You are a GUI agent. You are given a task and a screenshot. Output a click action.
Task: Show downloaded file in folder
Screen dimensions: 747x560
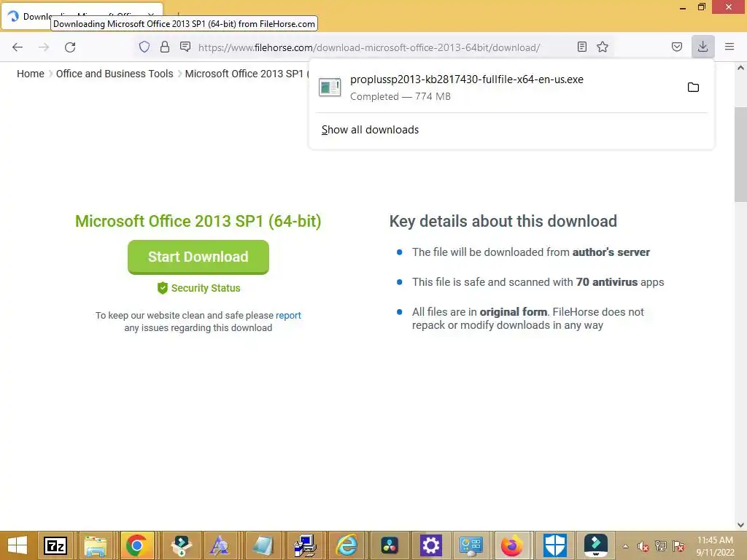point(693,87)
